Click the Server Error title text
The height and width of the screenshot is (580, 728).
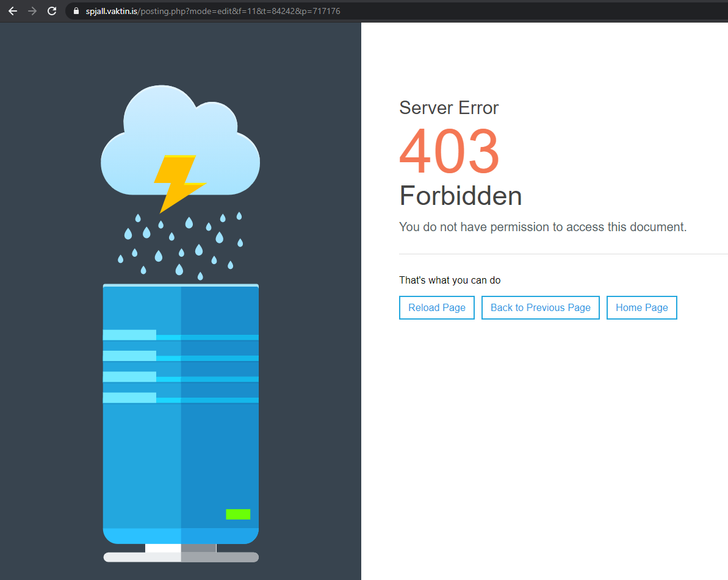pyautogui.click(x=449, y=108)
